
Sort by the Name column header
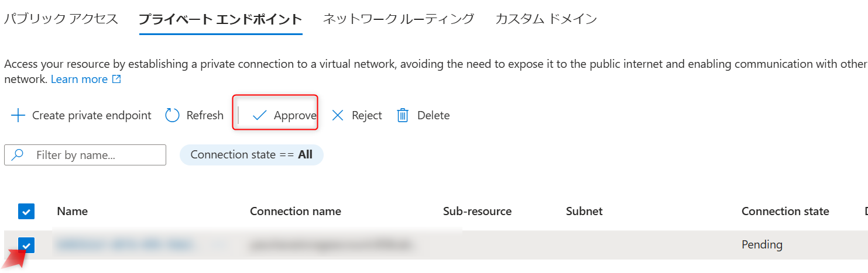click(x=72, y=211)
